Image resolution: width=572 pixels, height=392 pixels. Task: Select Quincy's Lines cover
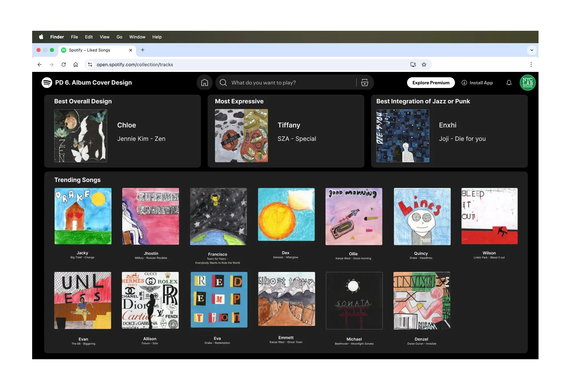tap(422, 216)
